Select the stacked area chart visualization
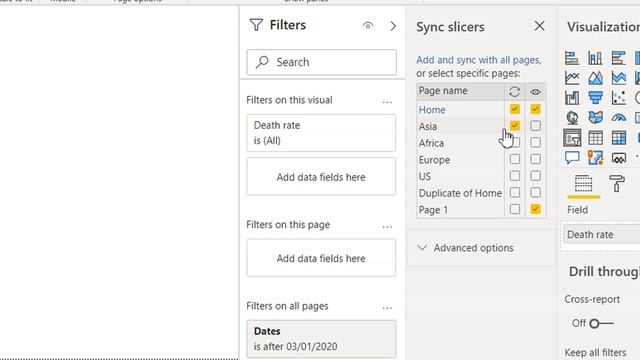The width and height of the screenshot is (640, 360). coord(619,78)
